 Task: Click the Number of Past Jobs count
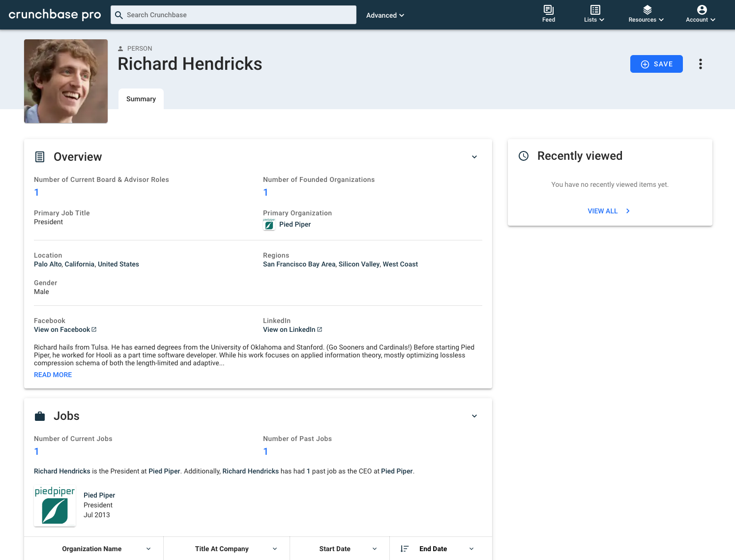point(265,451)
